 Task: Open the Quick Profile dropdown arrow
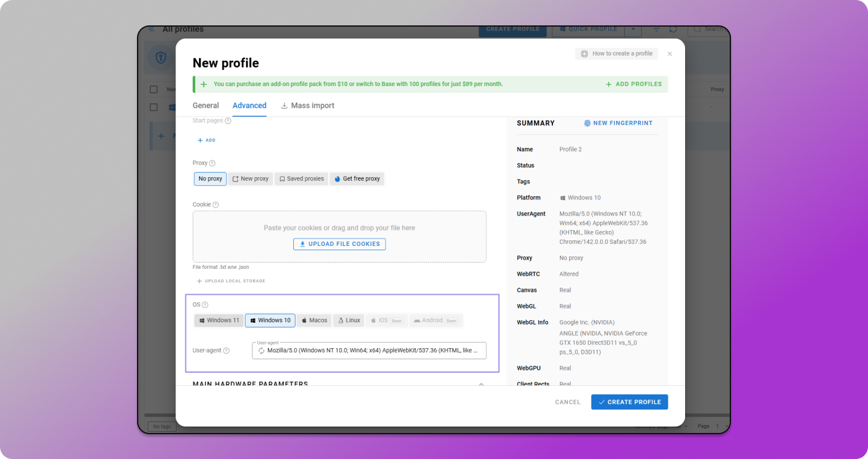(632, 29)
